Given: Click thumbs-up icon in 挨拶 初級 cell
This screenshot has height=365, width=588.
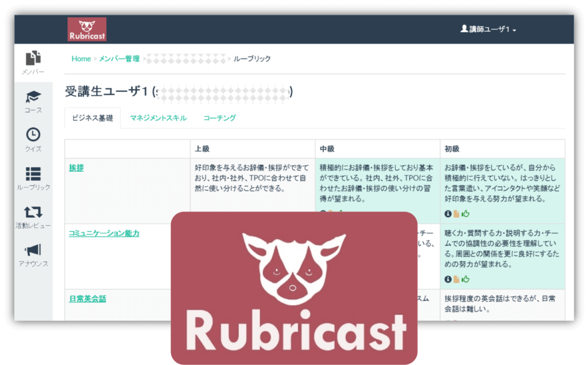Looking at the screenshot, I should click(x=466, y=213).
